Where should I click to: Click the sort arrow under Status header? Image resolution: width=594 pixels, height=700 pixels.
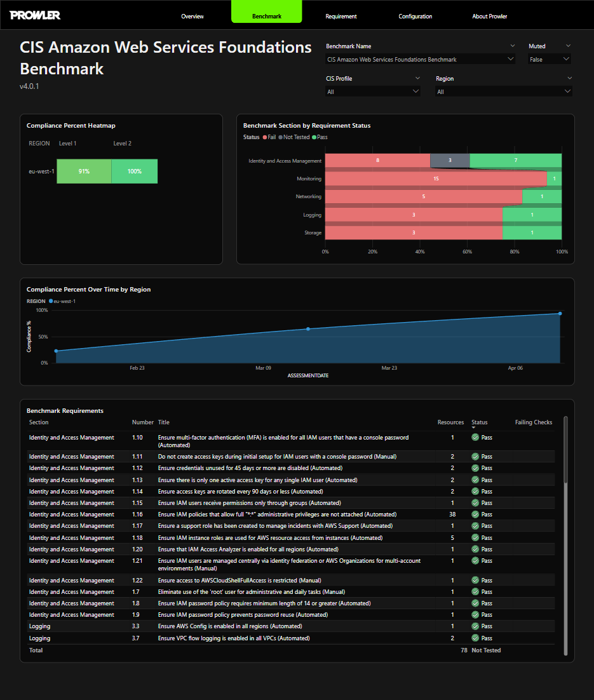[473, 427]
